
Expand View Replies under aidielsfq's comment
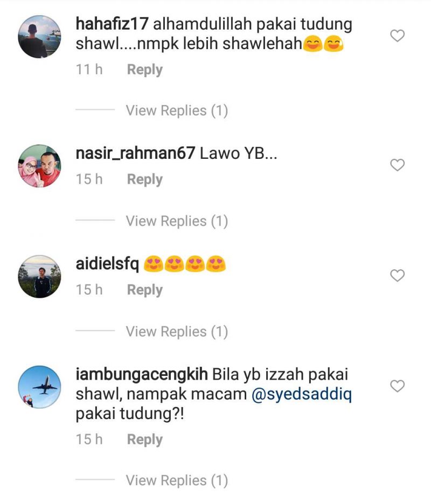pos(177,332)
